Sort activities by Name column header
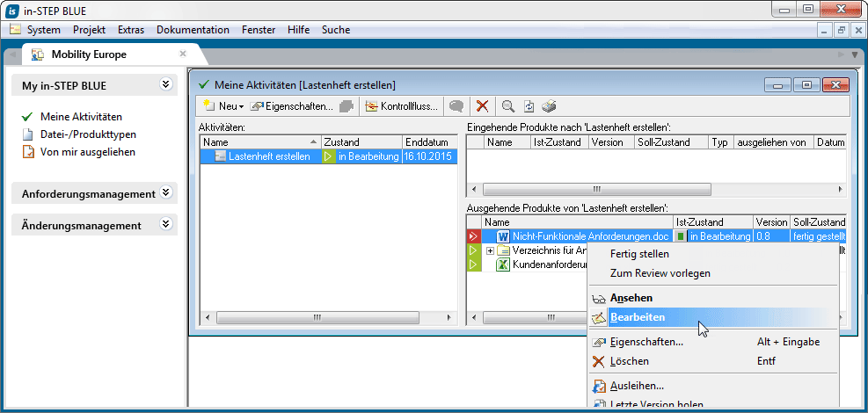The height and width of the screenshot is (413, 868). 255,141
